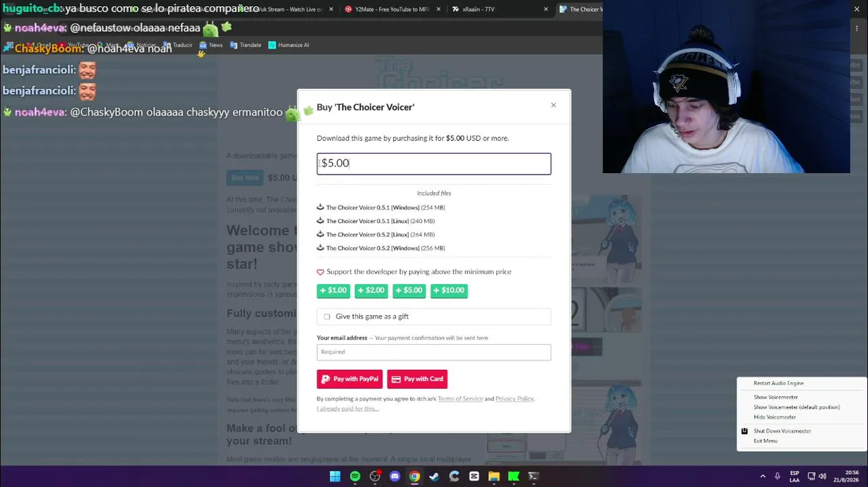The height and width of the screenshot is (487, 868).
Task: Open itch.io Terms of Service link
Action: coord(460,398)
